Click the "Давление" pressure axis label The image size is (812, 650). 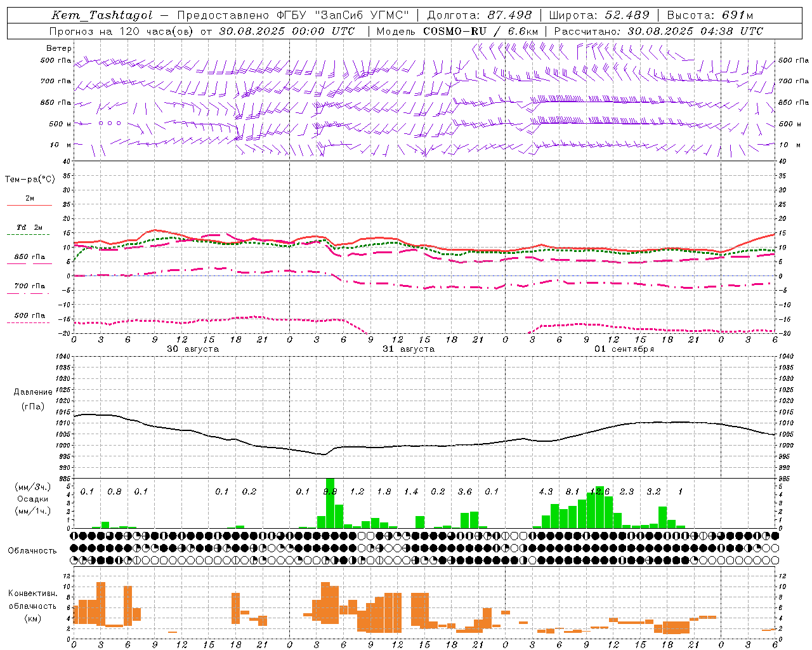[x=33, y=392]
